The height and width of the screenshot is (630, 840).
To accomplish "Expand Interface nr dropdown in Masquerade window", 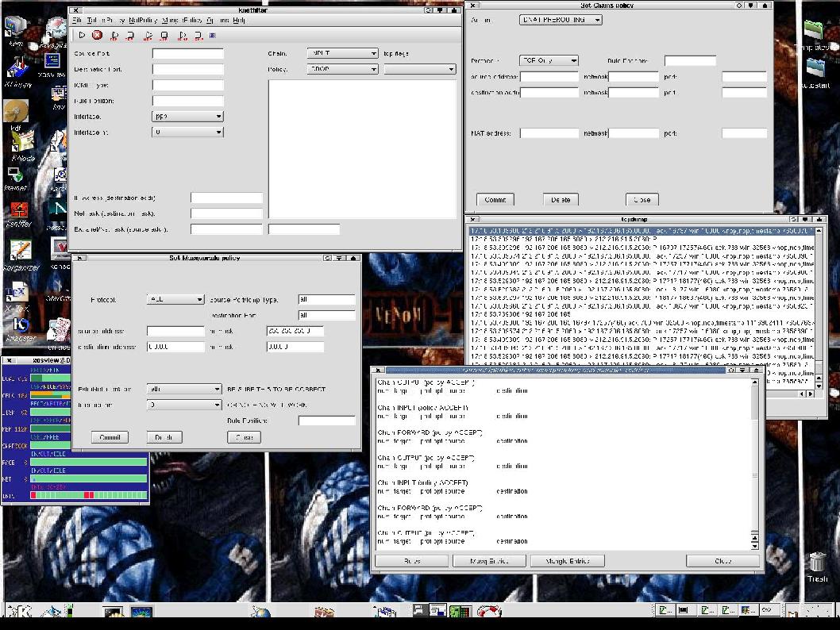I will tap(183, 405).
